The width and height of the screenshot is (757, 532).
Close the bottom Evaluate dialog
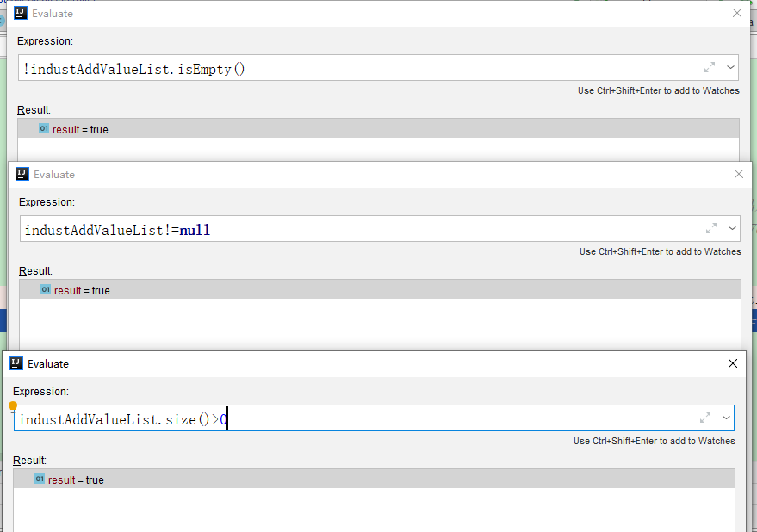[x=732, y=363]
